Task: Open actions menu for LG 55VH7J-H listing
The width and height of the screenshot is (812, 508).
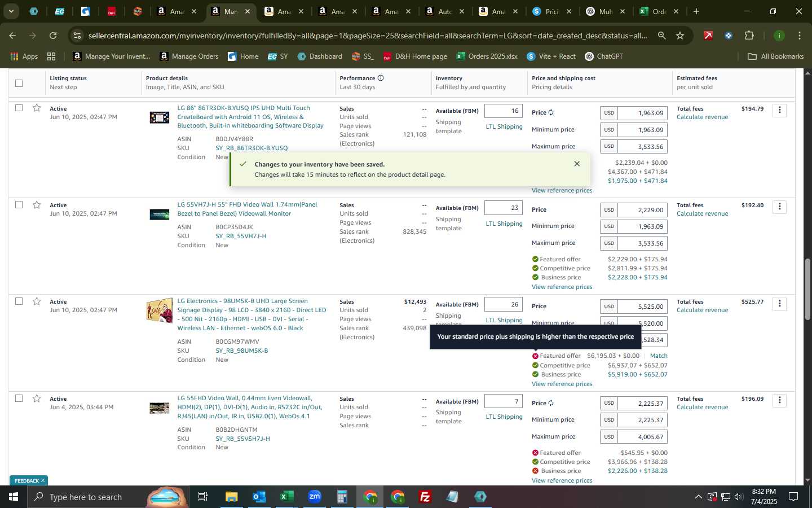Action: click(779, 207)
